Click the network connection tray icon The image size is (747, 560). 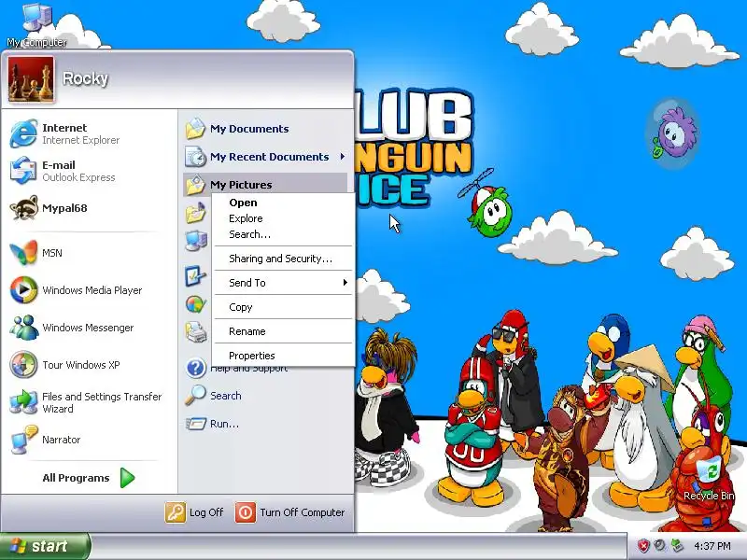point(676,546)
